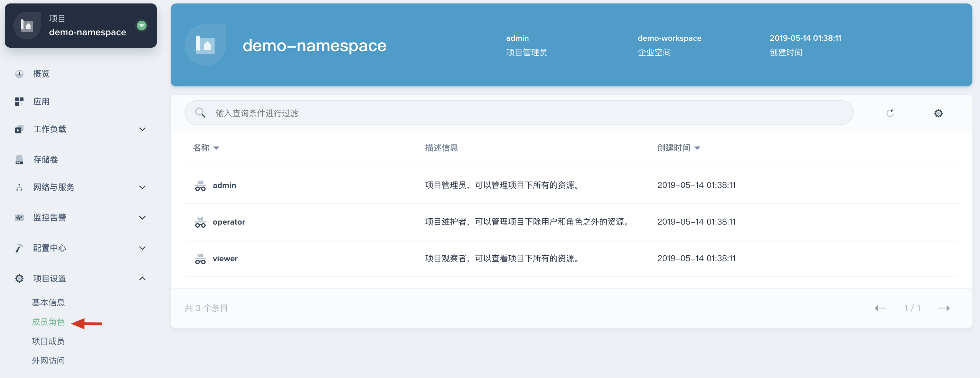
Task: Collapse the 项目设置 chevron
Action: 142,278
